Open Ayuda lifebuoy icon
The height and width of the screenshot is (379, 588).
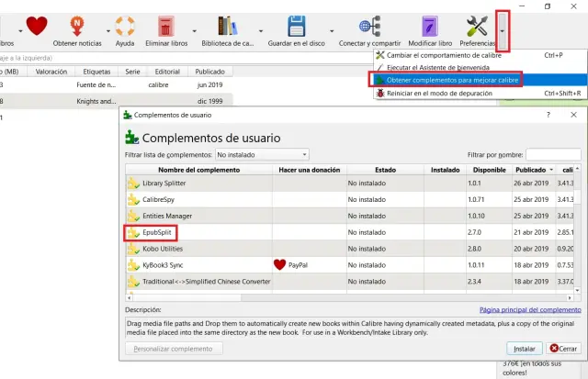pyautogui.click(x=125, y=24)
